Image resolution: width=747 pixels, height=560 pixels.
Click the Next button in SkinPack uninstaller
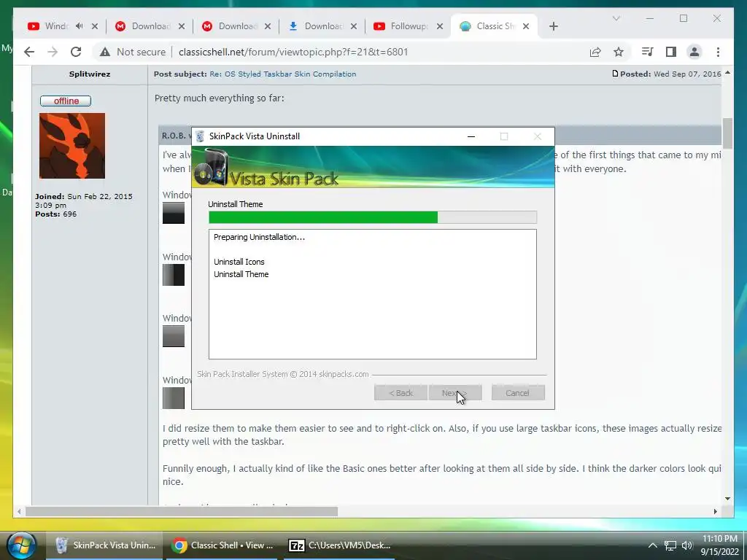pyautogui.click(x=455, y=393)
